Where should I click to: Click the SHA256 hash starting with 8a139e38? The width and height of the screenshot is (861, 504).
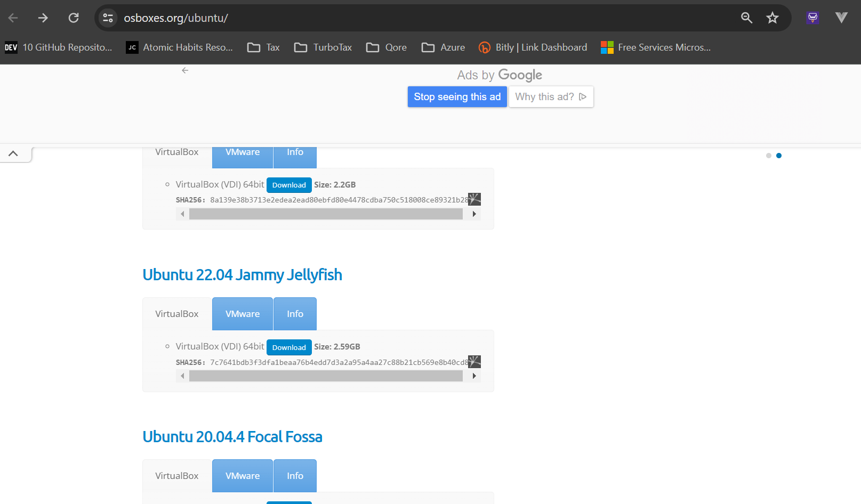click(x=339, y=200)
